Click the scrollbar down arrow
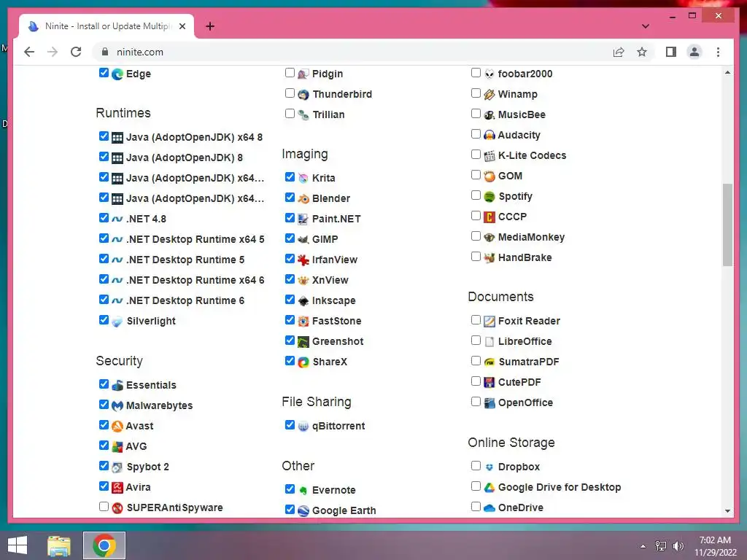 coord(727,511)
